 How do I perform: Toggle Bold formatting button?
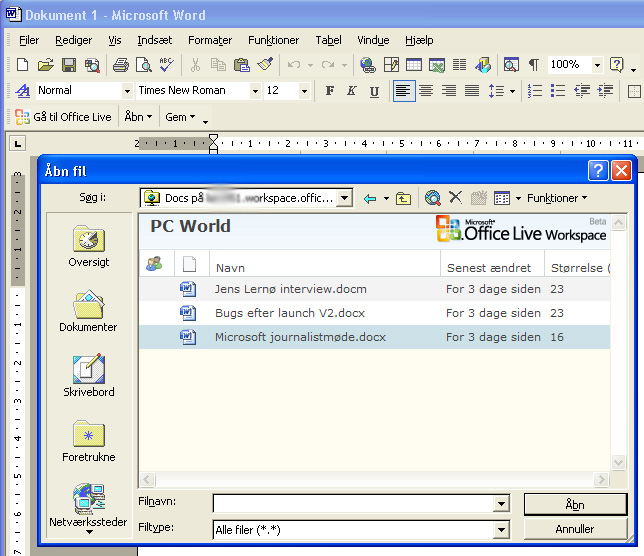coord(330,91)
